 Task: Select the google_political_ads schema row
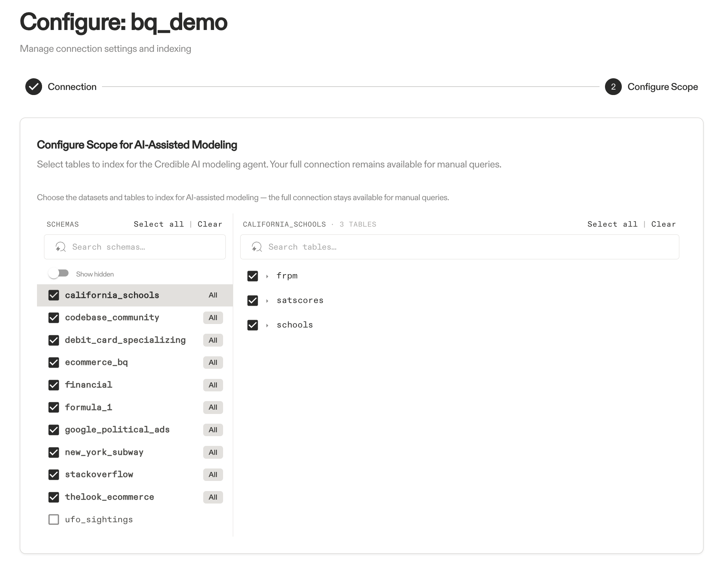(135, 430)
